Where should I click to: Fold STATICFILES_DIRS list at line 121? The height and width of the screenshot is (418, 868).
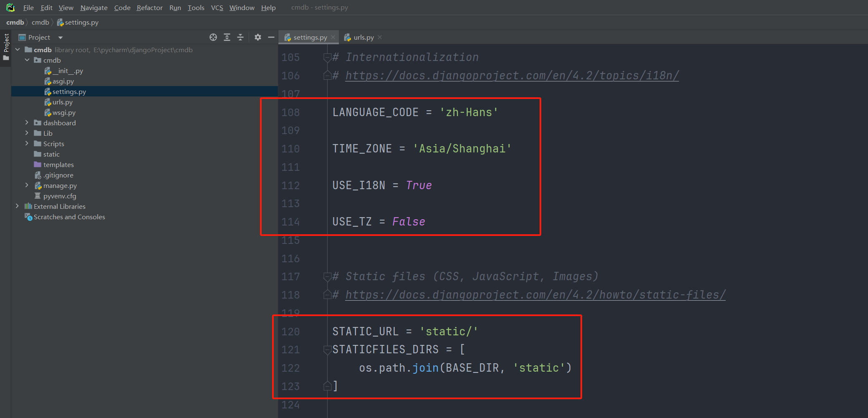tap(328, 350)
